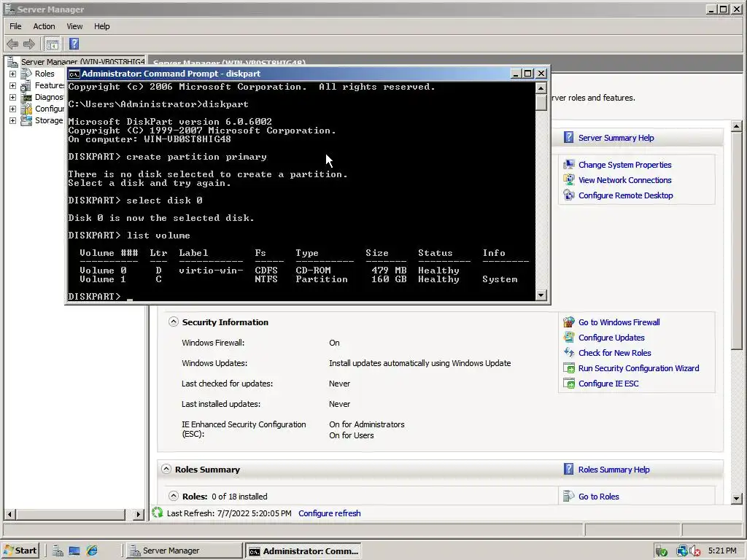Click the Server Manager quick launch icon
This screenshot has width=747, height=560.
[x=58, y=551]
